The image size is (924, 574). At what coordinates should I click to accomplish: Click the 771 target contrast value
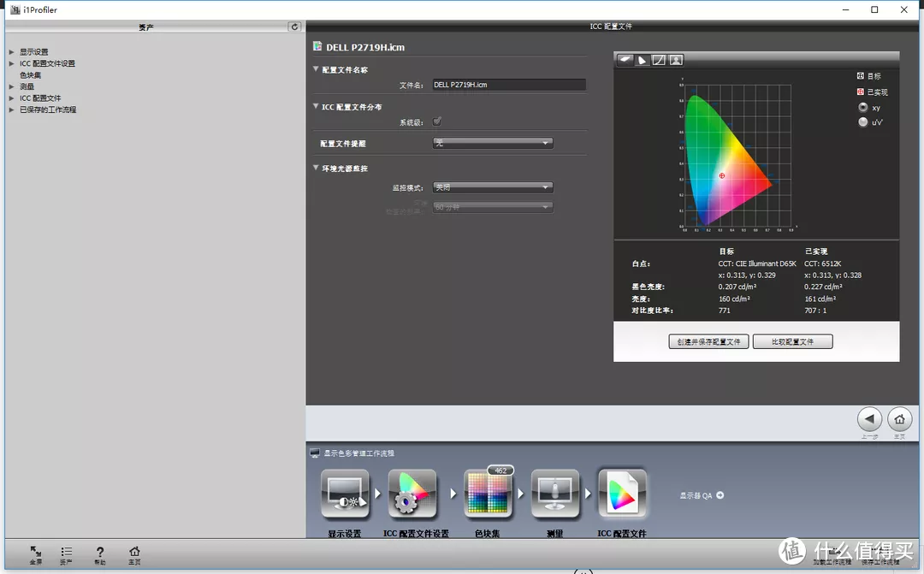(725, 311)
